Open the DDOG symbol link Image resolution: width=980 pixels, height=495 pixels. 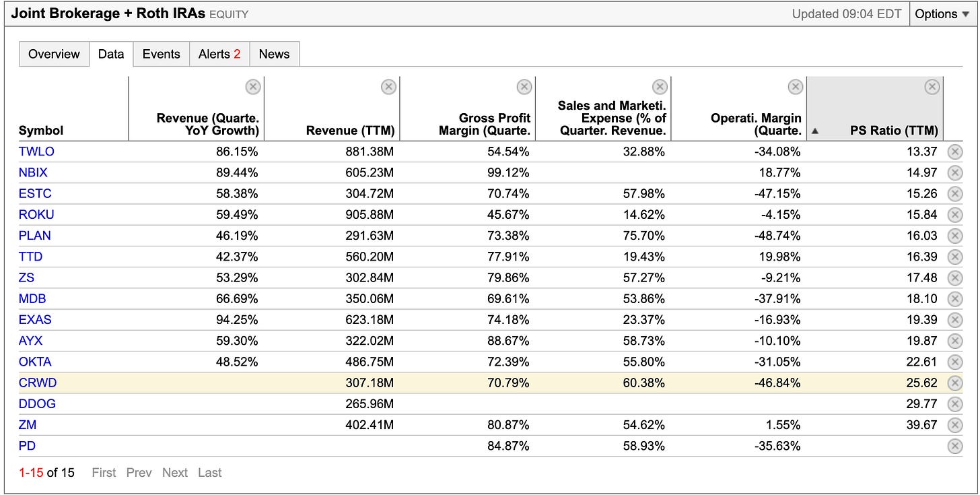click(37, 404)
